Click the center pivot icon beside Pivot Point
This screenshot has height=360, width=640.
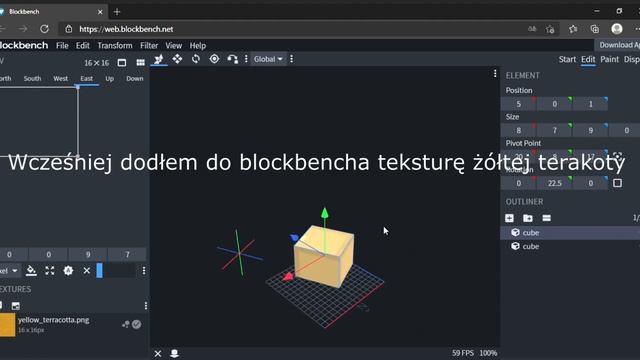[x=617, y=157]
